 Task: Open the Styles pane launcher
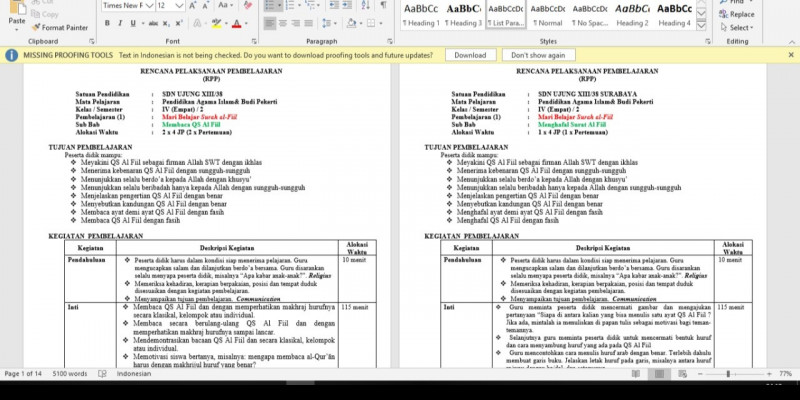708,41
